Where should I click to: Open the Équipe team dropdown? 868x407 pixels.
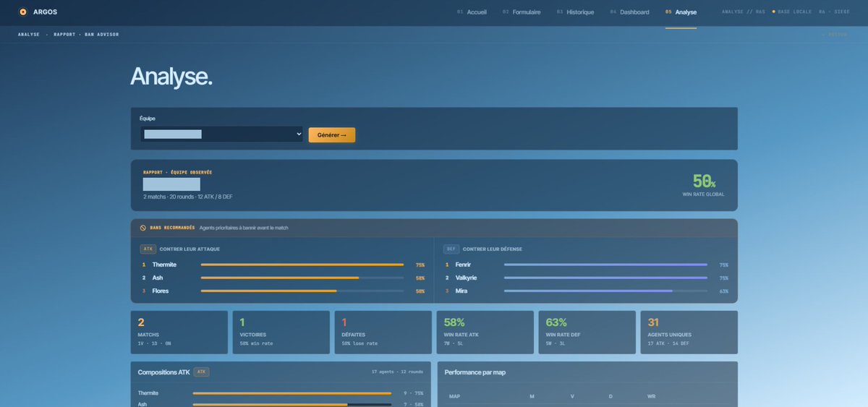click(x=222, y=134)
